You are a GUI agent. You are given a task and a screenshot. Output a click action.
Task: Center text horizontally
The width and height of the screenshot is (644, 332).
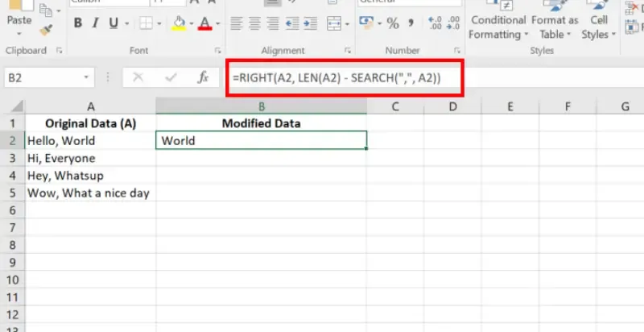pyautogui.click(x=254, y=23)
